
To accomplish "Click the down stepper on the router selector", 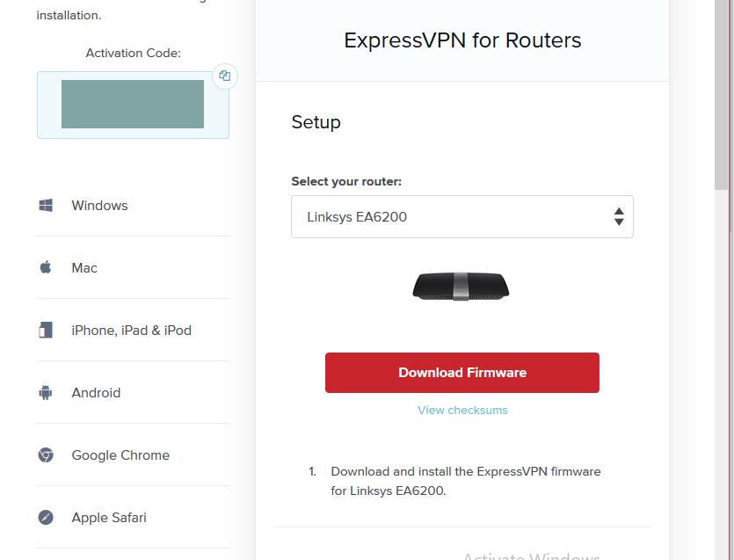I will tap(619, 222).
